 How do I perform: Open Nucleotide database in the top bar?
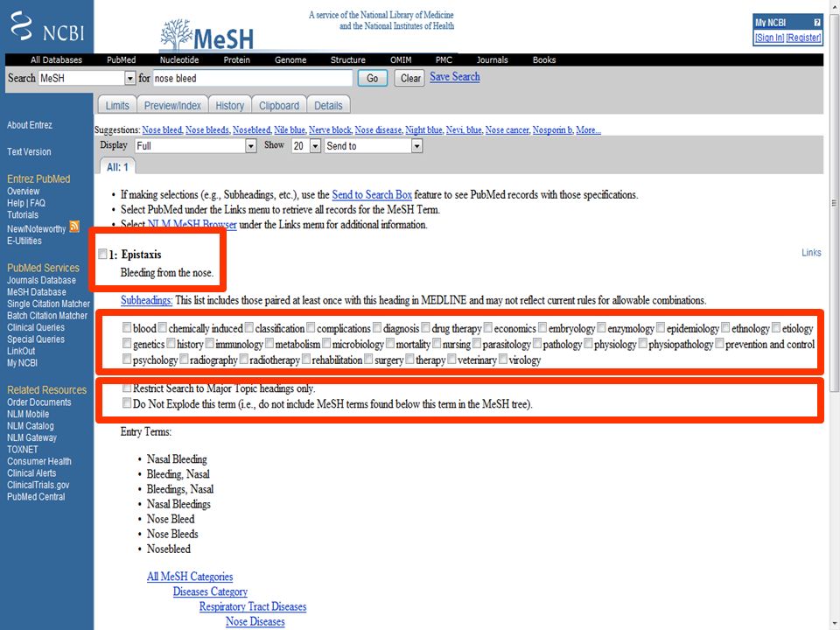178,60
